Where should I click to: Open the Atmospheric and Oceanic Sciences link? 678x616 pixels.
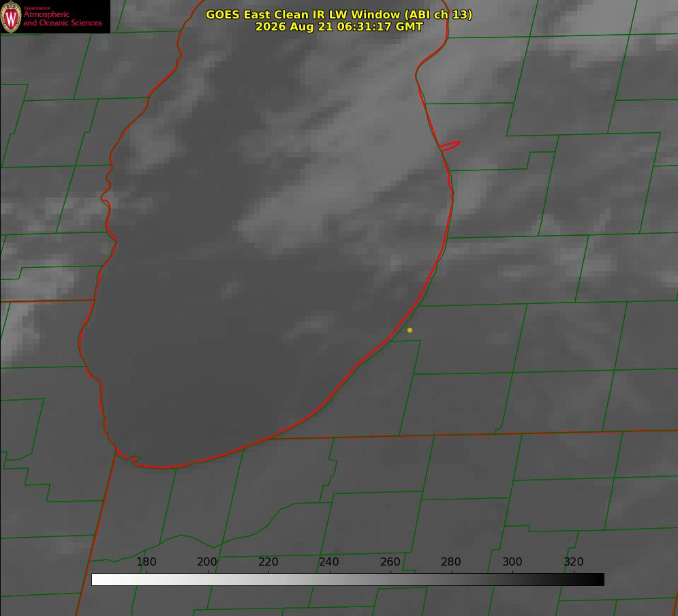[62, 18]
